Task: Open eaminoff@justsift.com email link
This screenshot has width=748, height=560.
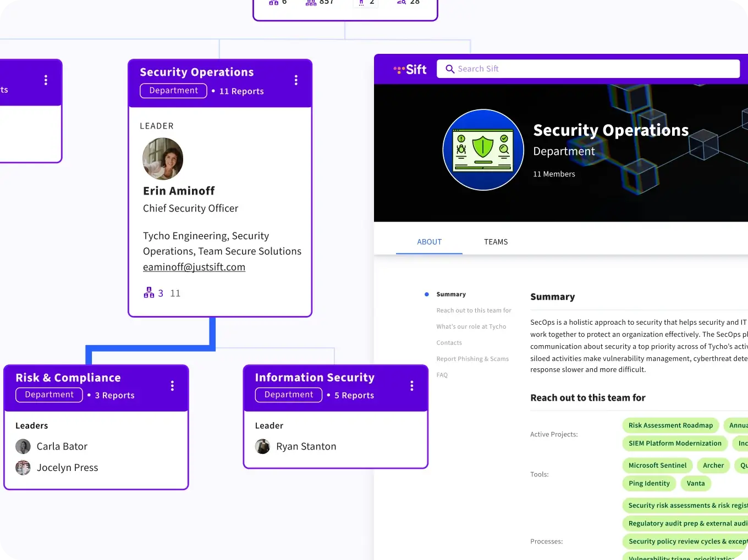Action: 194,267
